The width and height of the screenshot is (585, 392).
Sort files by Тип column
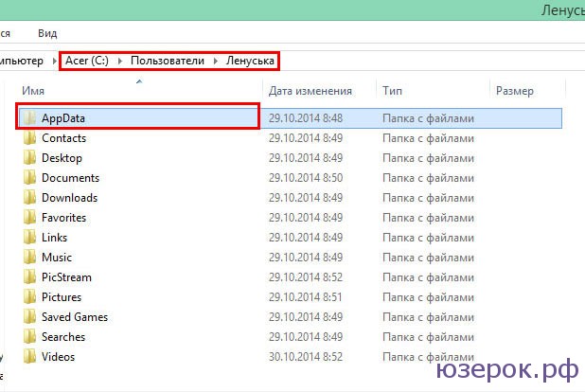392,91
